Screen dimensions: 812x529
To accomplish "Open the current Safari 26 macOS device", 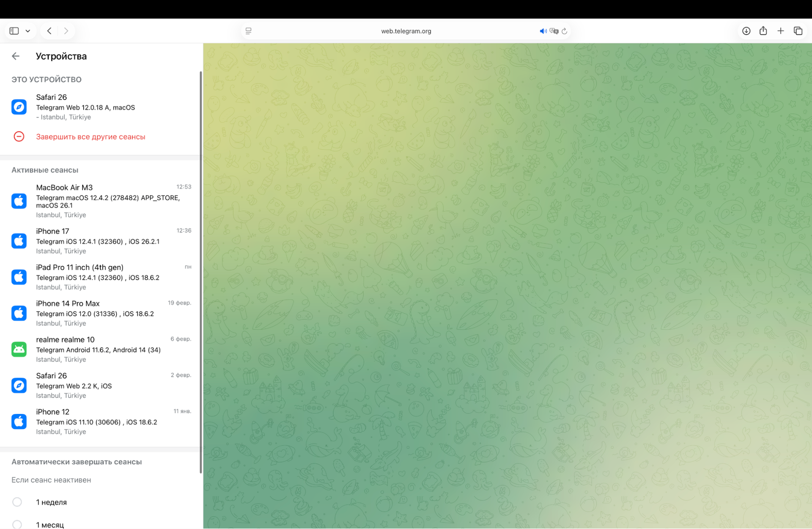I will tap(101, 107).
